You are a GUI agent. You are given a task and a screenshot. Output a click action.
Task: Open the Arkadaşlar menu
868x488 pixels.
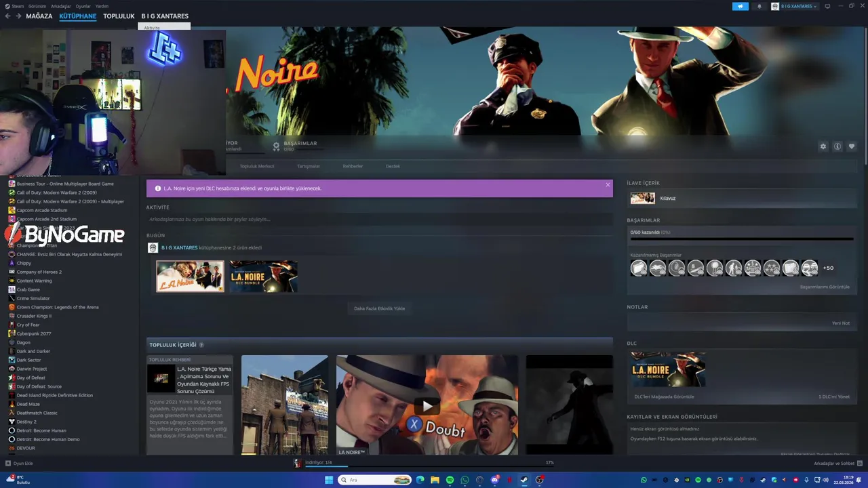pos(61,6)
